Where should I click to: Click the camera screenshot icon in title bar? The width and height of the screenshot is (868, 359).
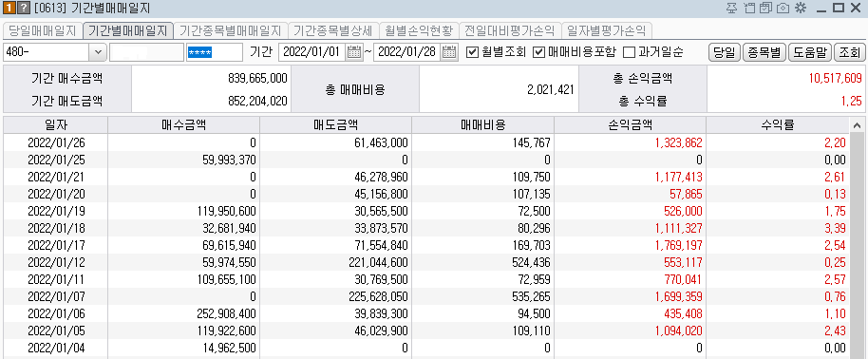click(x=783, y=8)
